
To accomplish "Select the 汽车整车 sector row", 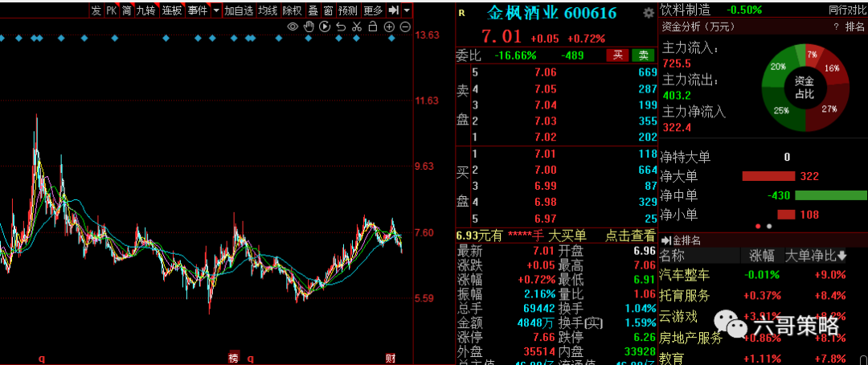I will point(764,275).
